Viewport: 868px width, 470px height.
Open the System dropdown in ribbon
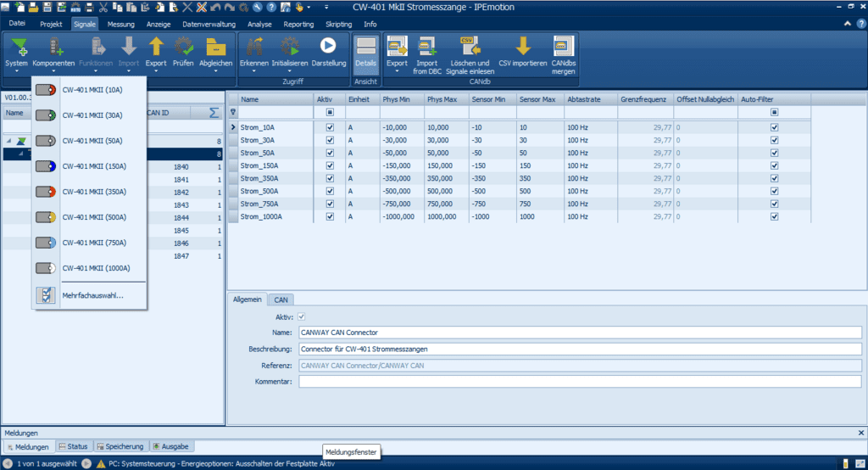coord(16,70)
